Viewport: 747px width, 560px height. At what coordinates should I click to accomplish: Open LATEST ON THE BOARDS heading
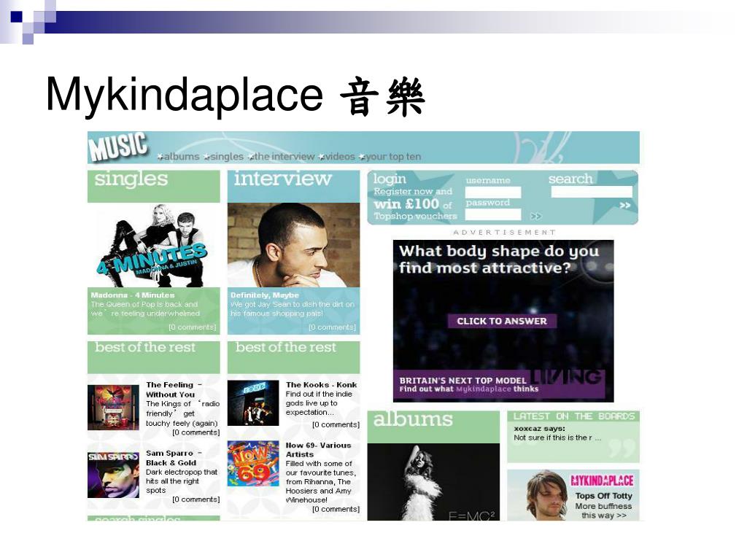[x=573, y=416]
